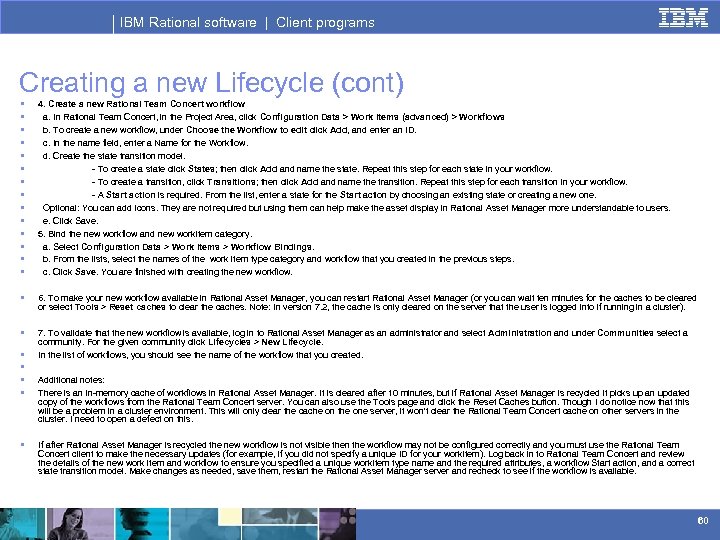The width and height of the screenshot is (720, 540).
Task: Click step 'e. Click Save.'
Action: [x=70, y=221]
